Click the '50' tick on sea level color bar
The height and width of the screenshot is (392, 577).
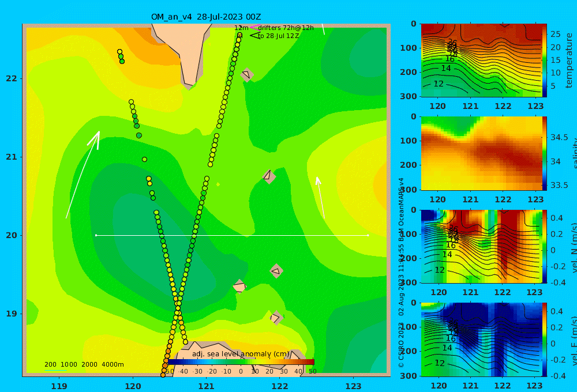pos(312,371)
